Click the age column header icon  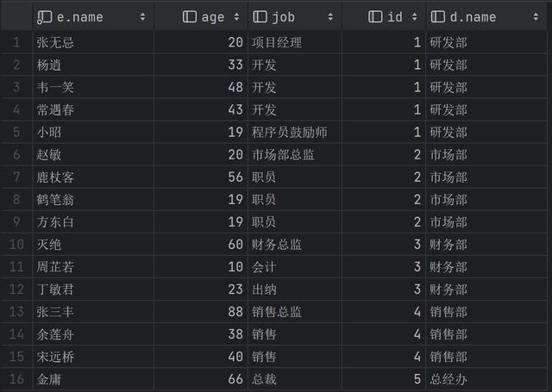pos(190,17)
